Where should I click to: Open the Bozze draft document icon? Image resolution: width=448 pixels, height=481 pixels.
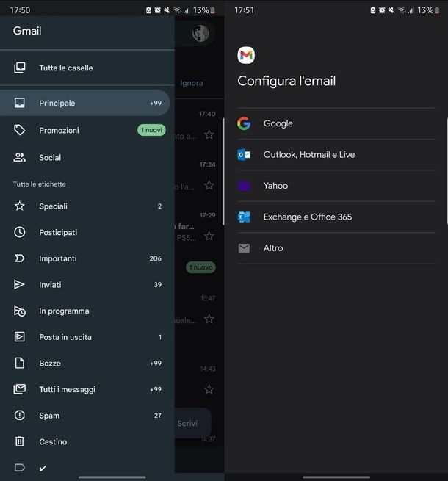(x=20, y=363)
